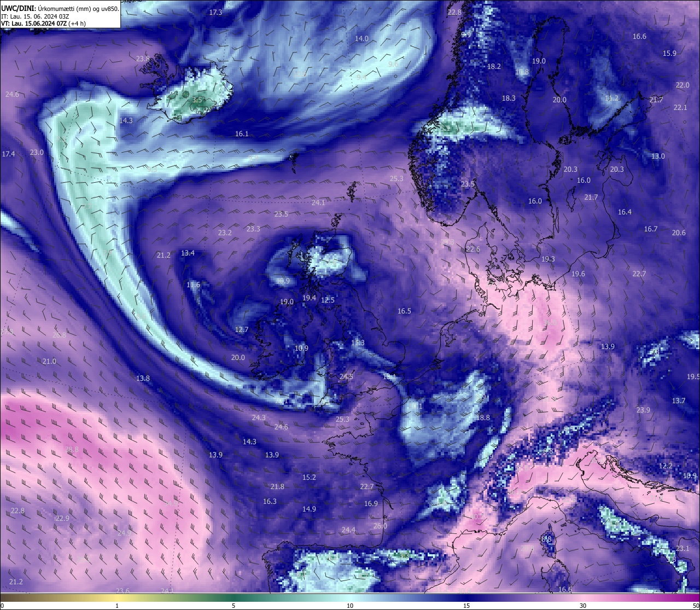Click the 19.5 value on the right edge

tap(693, 376)
